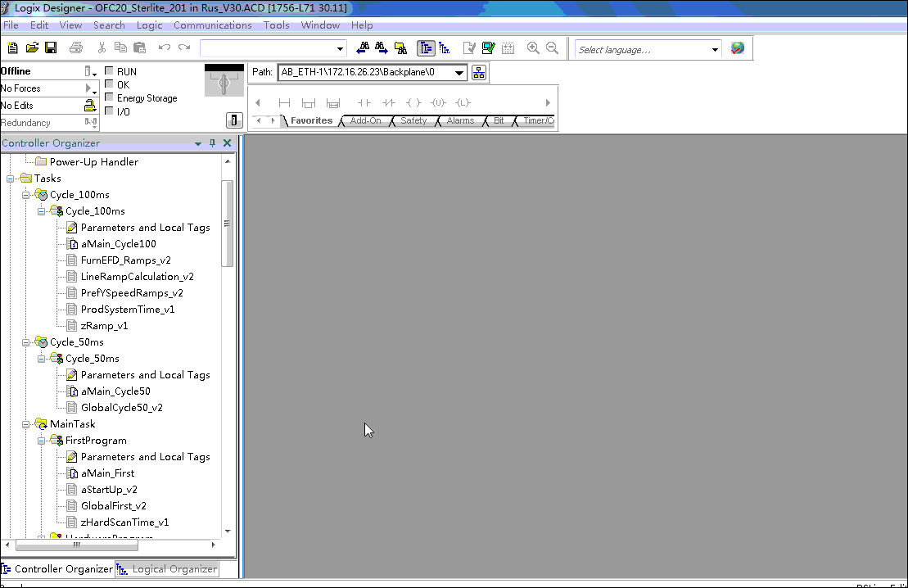Click the Zoom In magnifier icon
This screenshot has height=588, width=908.
click(533, 48)
